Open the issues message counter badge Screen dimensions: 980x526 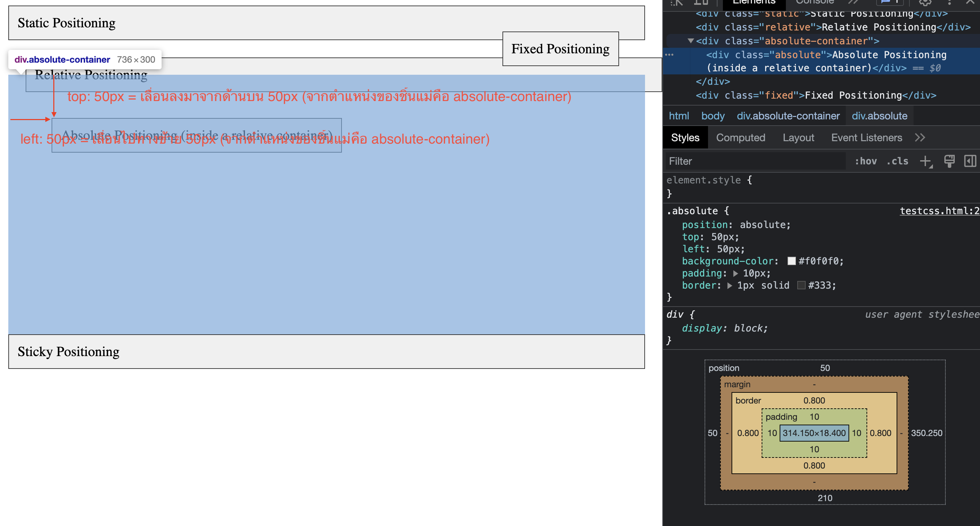889,2
